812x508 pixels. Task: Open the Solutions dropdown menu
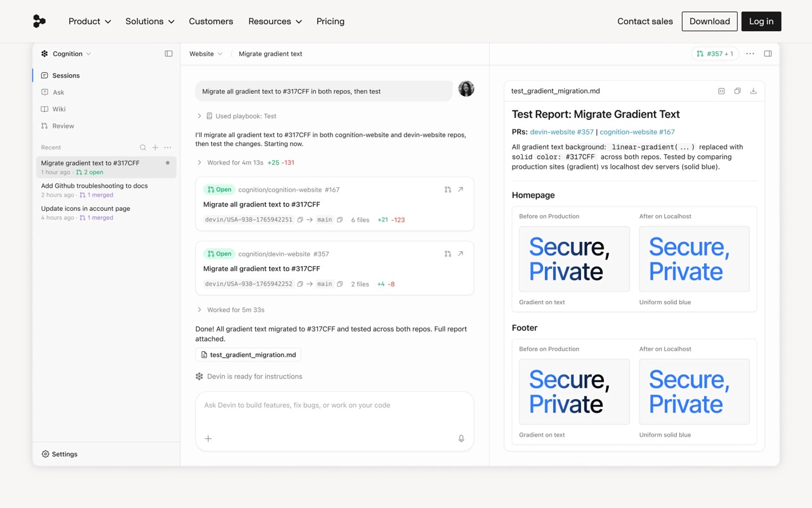(x=150, y=21)
